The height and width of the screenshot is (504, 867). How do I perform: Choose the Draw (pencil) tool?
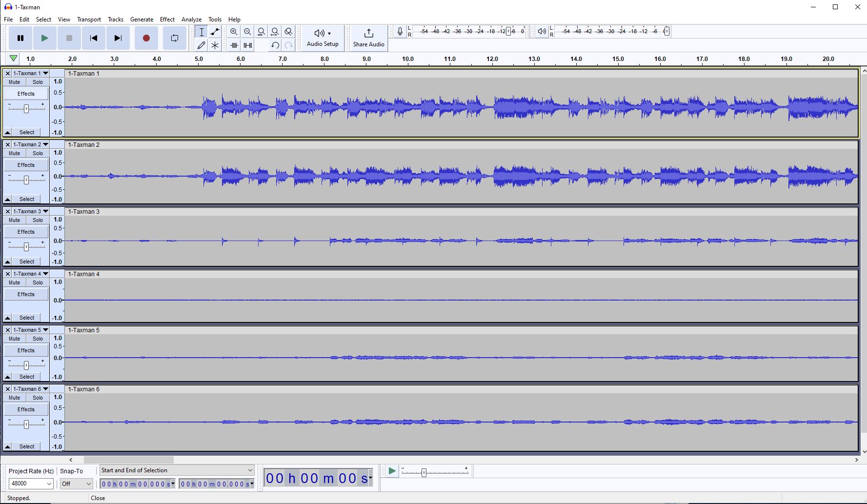pos(202,45)
